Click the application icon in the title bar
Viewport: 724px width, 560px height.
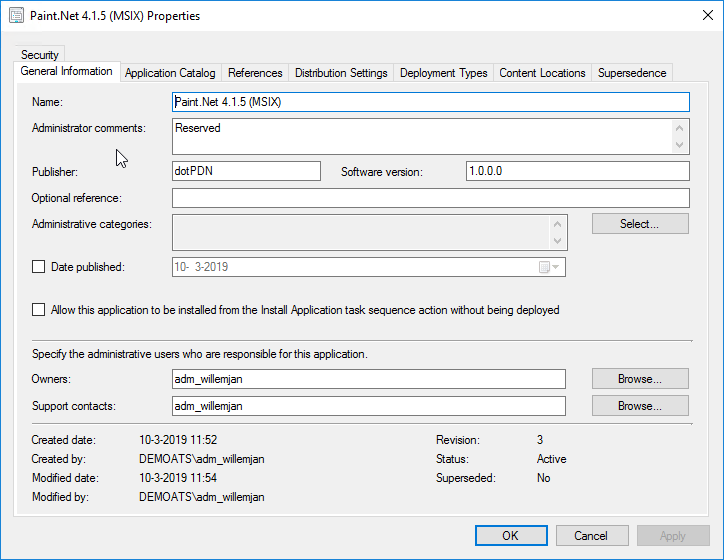(16, 16)
